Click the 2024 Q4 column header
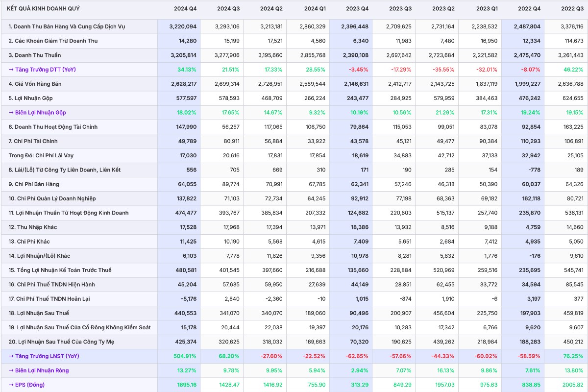Image resolution: width=588 pixels, height=392 pixels. pyautogui.click(x=185, y=9)
